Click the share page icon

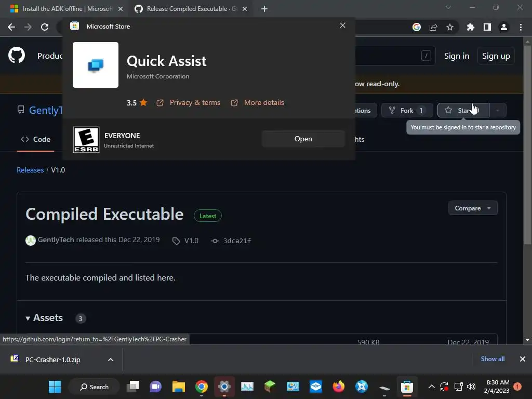coord(433,27)
